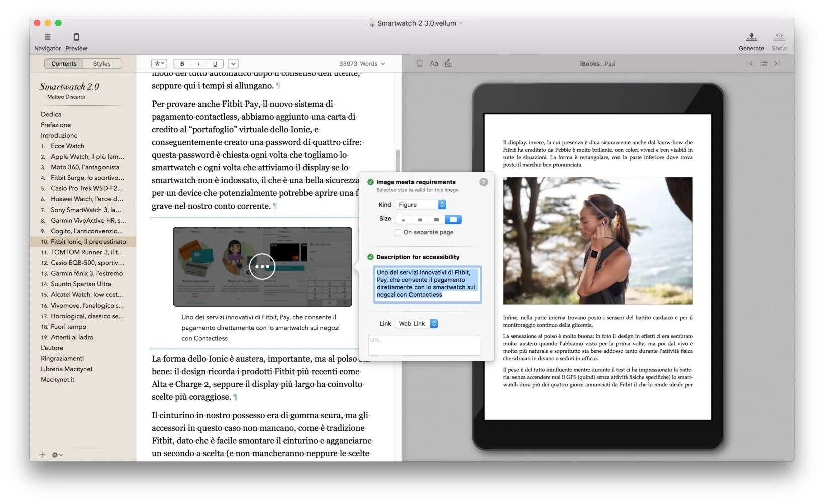Click the Generate book icon
Viewport: 824px width, 504px height.
click(x=751, y=37)
